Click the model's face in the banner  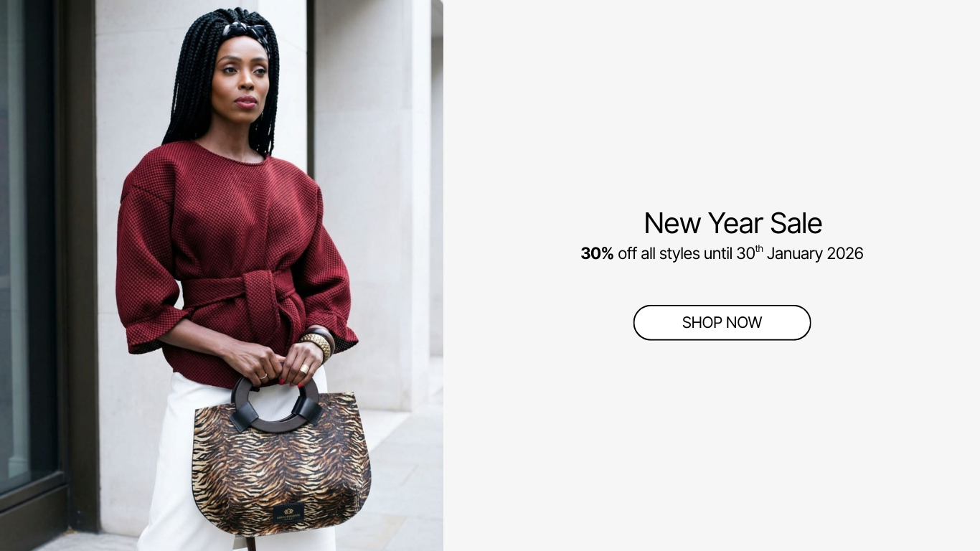(x=241, y=80)
